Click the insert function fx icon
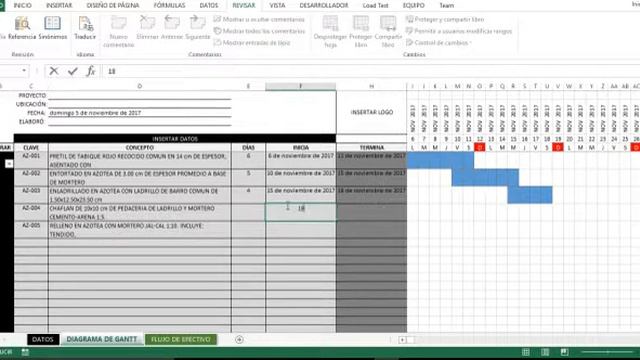The width and height of the screenshot is (640, 360). click(91, 71)
